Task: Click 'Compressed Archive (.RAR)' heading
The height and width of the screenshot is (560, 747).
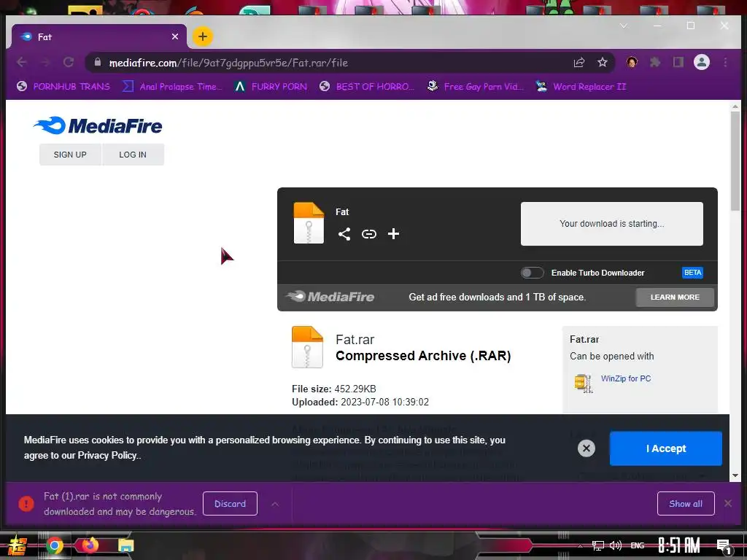Action: 423,356
